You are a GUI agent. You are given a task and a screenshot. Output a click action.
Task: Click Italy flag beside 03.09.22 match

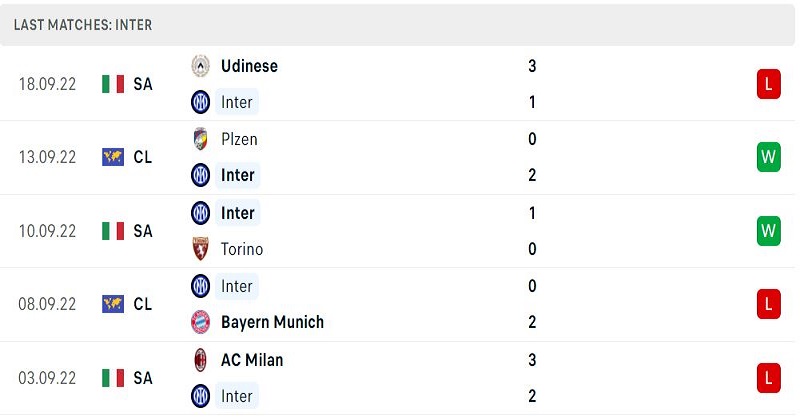pos(113,378)
